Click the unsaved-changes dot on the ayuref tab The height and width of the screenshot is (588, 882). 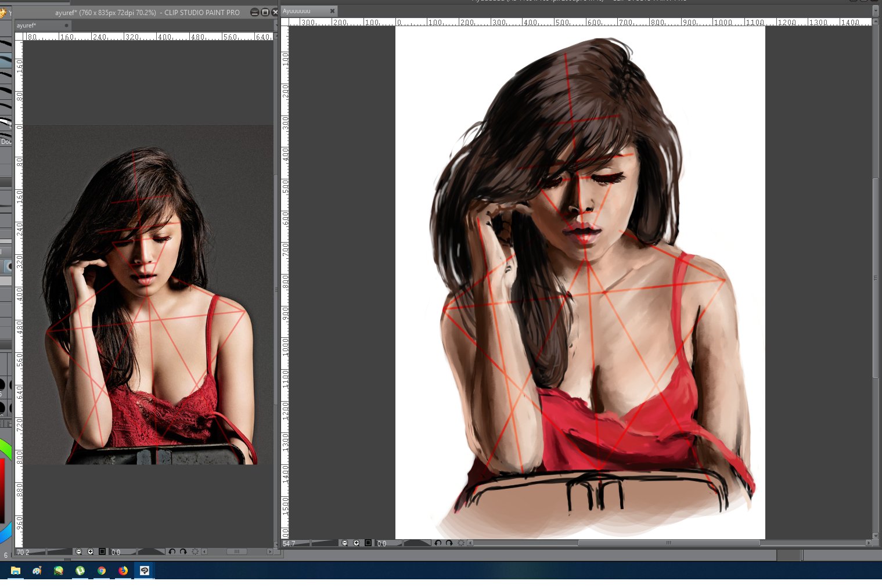[67, 26]
